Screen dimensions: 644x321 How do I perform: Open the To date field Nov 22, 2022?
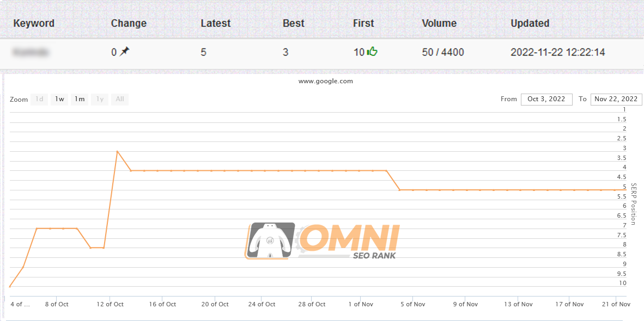pos(616,99)
